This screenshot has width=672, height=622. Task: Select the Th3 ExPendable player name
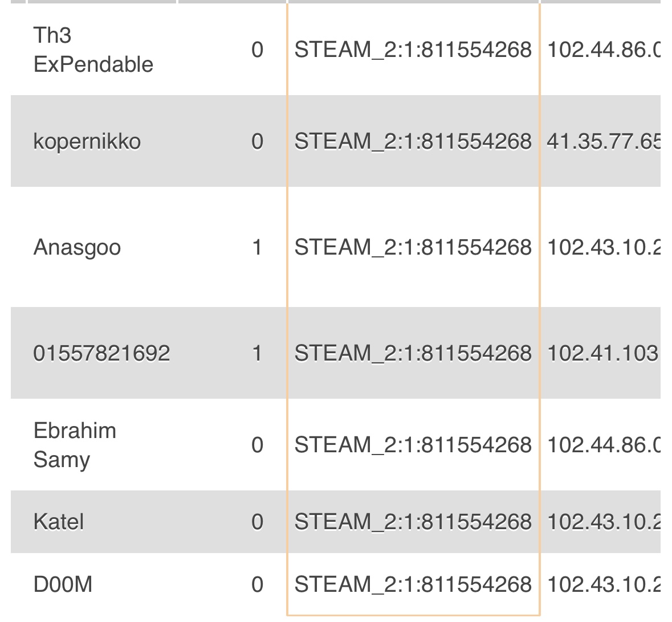coord(93,50)
